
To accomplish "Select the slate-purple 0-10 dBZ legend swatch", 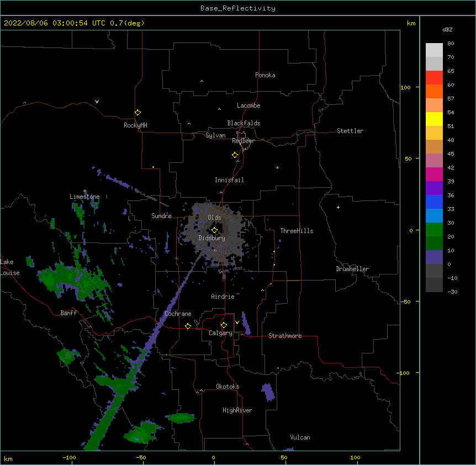I will click(434, 257).
